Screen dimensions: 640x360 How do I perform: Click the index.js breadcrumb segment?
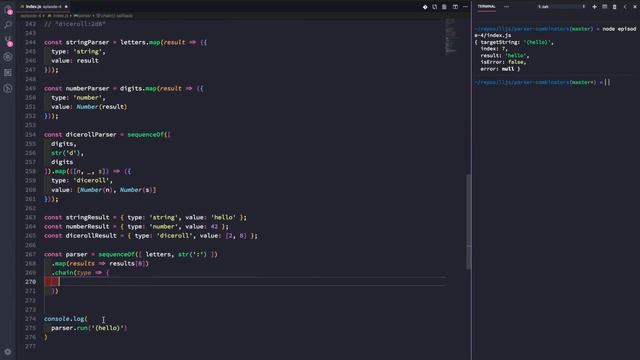(58, 16)
